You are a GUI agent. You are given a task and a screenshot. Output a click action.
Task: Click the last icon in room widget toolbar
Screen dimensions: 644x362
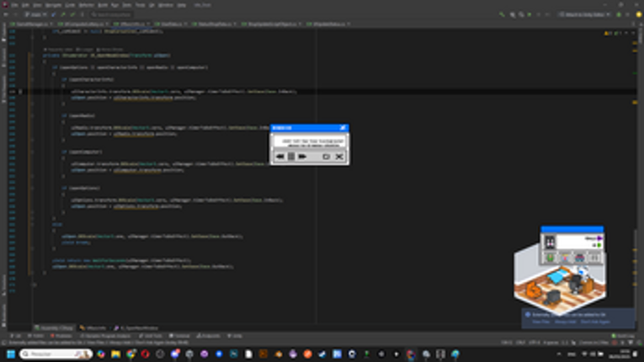point(594,258)
